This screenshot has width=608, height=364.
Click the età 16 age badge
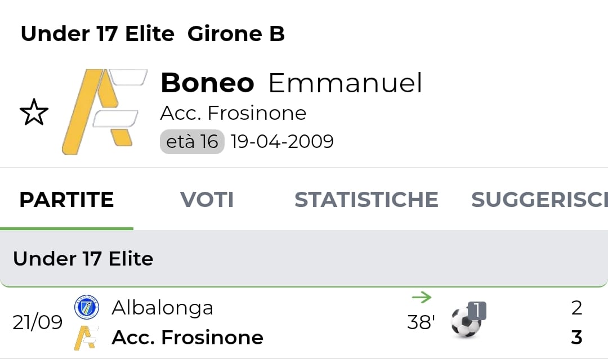[x=192, y=141]
